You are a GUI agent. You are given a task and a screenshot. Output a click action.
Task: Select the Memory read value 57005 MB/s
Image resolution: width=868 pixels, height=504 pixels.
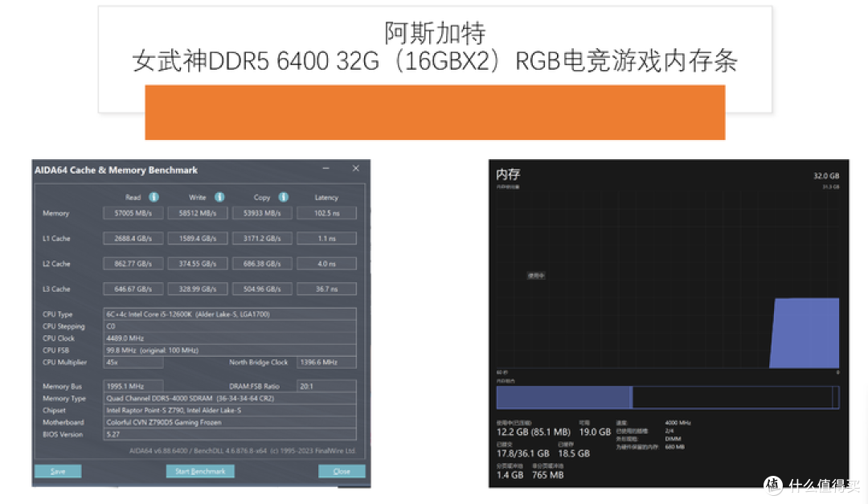tap(133, 213)
